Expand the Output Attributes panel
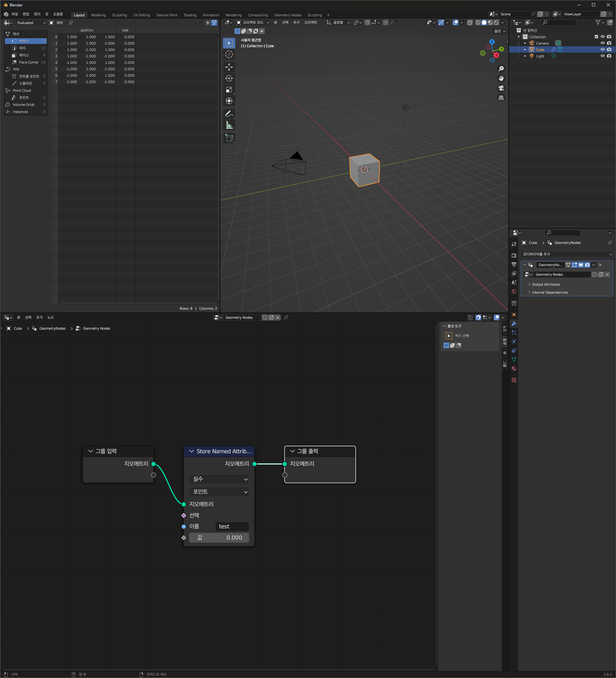 545,284
